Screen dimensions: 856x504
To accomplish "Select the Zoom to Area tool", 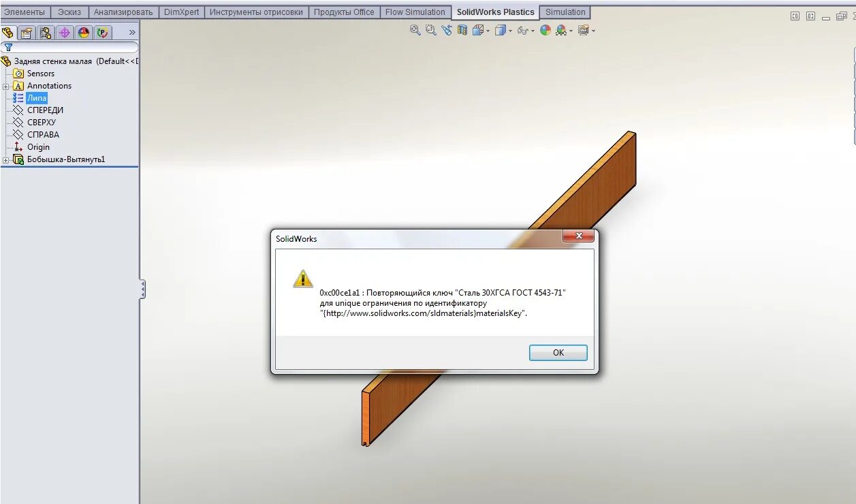I will click(x=430, y=30).
